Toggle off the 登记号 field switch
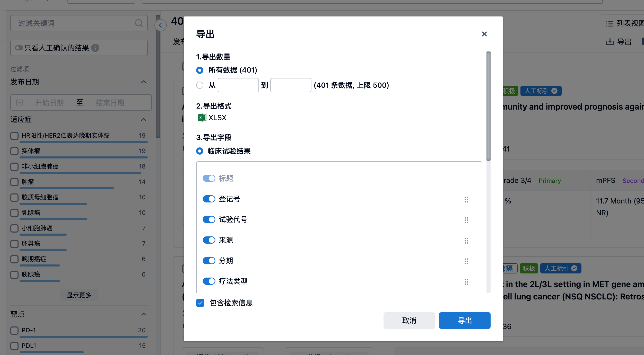644x355 pixels. click(x=209, y=199)
